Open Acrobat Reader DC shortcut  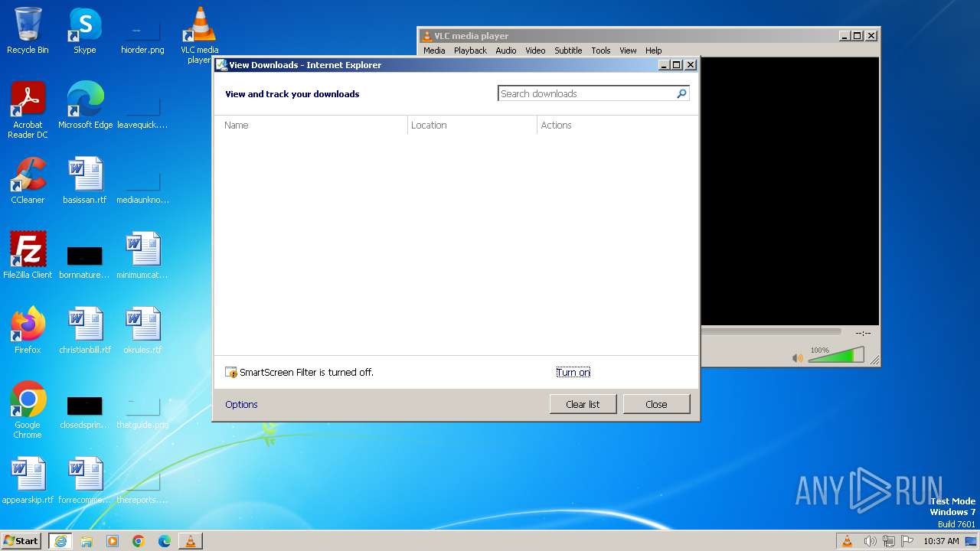click(28, 109)
